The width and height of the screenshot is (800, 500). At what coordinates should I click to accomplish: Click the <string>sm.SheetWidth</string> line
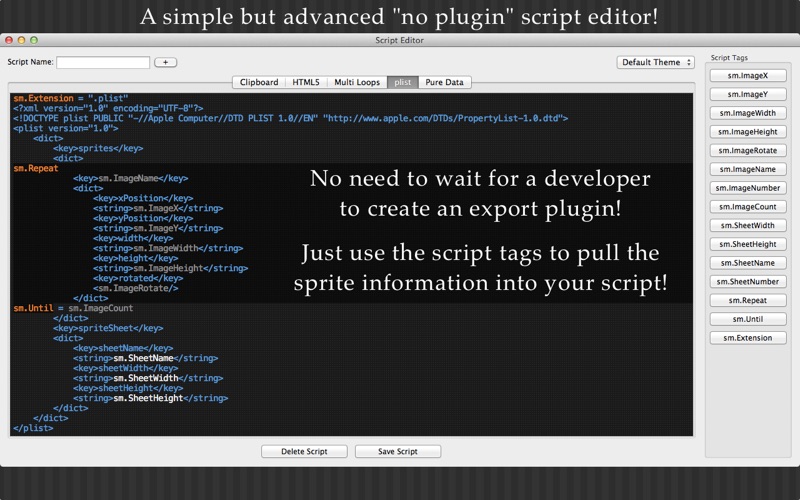pos(148,378)
